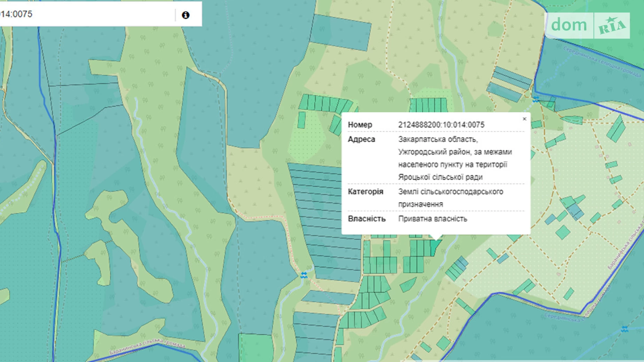Close the parcel information popup
644x362 pixels.
[524, 119]
